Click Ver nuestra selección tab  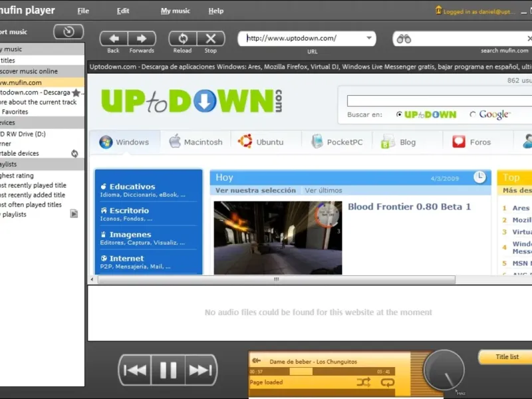[x=255, y=190]
